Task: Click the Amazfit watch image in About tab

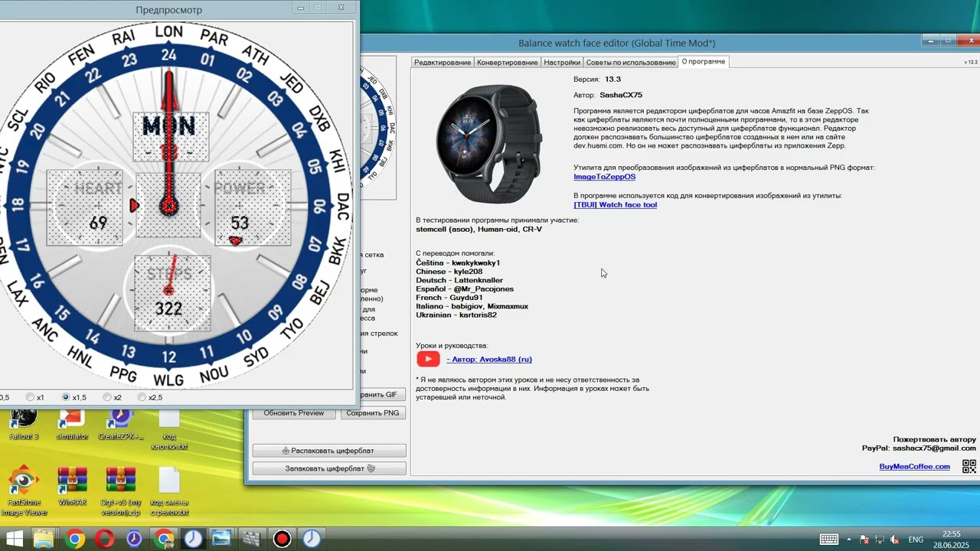Action: pyautogui.click(x=489, y=144)
